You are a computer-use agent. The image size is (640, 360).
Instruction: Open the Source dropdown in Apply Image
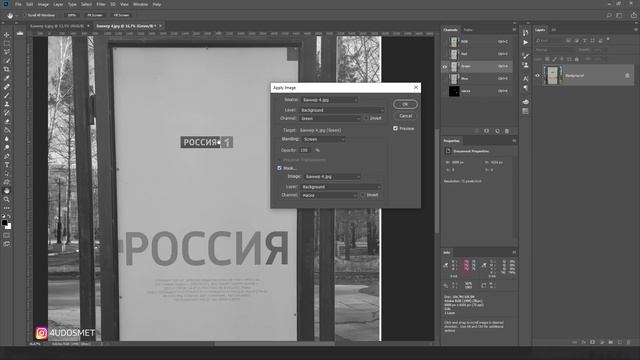click(x=330, y=100)
